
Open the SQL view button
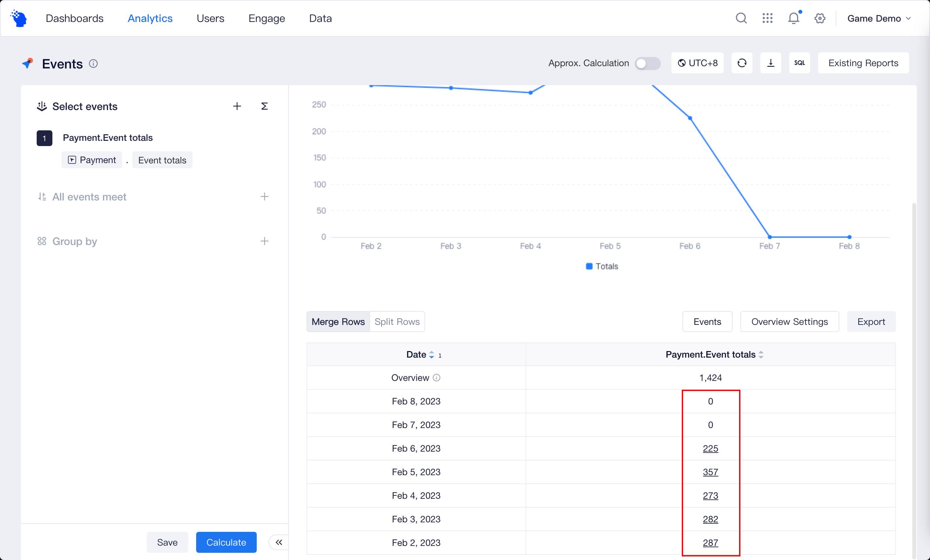tap(799, 63)
